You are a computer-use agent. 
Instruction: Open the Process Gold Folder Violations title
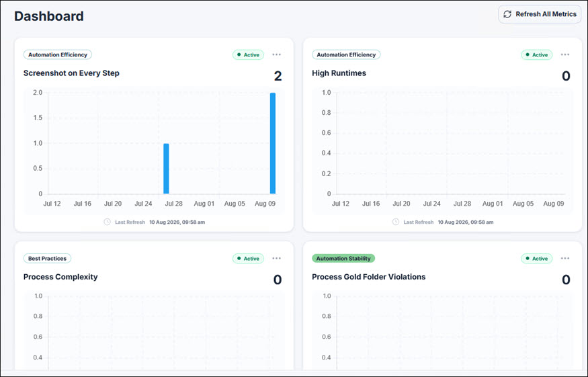click(x=369, y=277)
